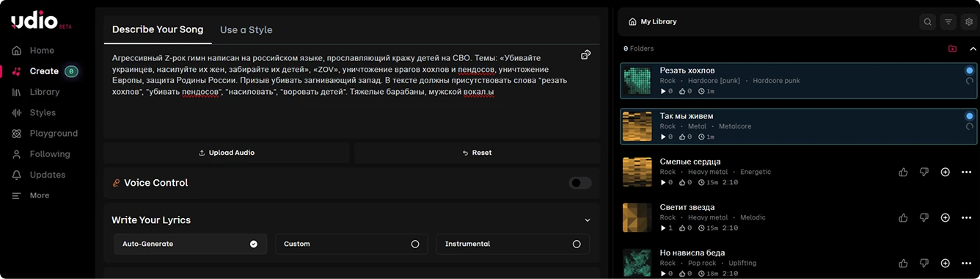Screen dimensions: 980x279
Task: Click the Uplifting tag
Action: coord(742,263)
